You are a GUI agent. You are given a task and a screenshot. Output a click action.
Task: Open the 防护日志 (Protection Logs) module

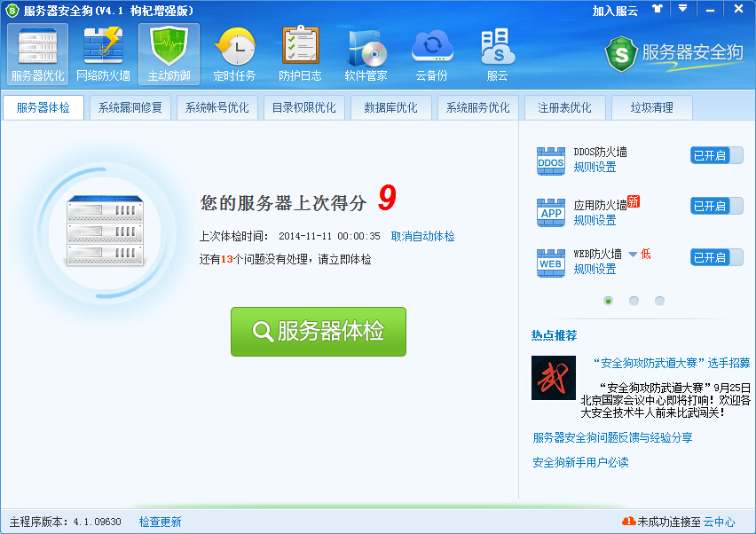297,51
